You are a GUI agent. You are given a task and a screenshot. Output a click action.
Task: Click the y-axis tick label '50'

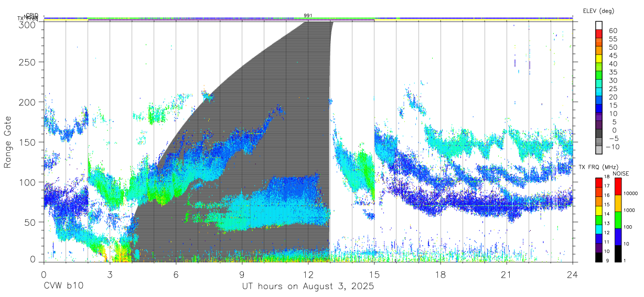click(31, 222)
